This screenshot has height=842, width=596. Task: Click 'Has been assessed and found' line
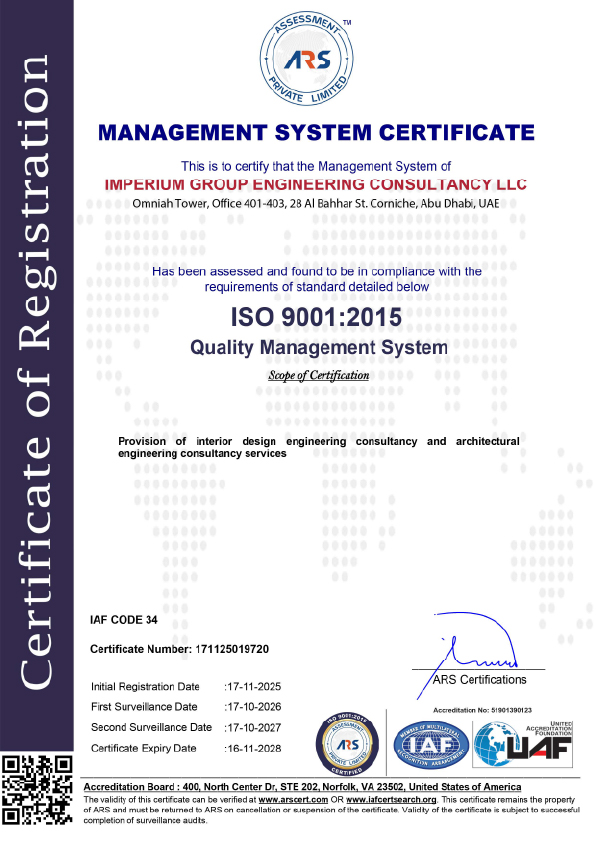pyautogui.click(x=317, y=271)
